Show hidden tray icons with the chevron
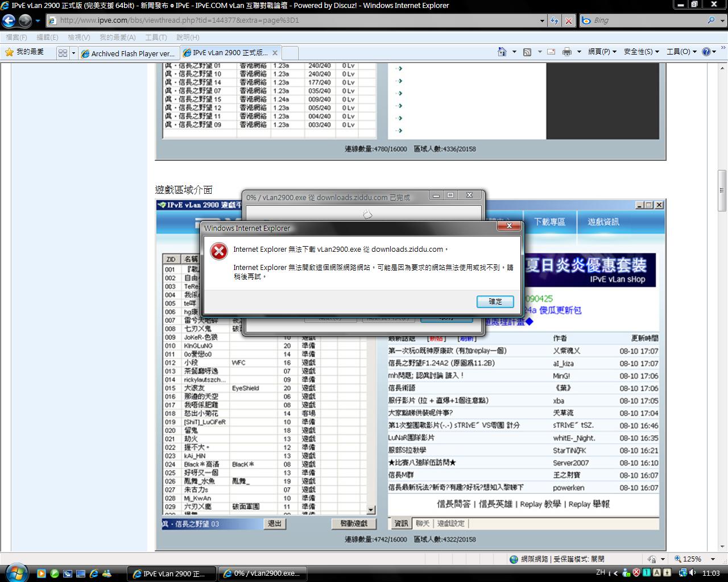The height and width of the screenshot is (582, 728). coord(615,573)
